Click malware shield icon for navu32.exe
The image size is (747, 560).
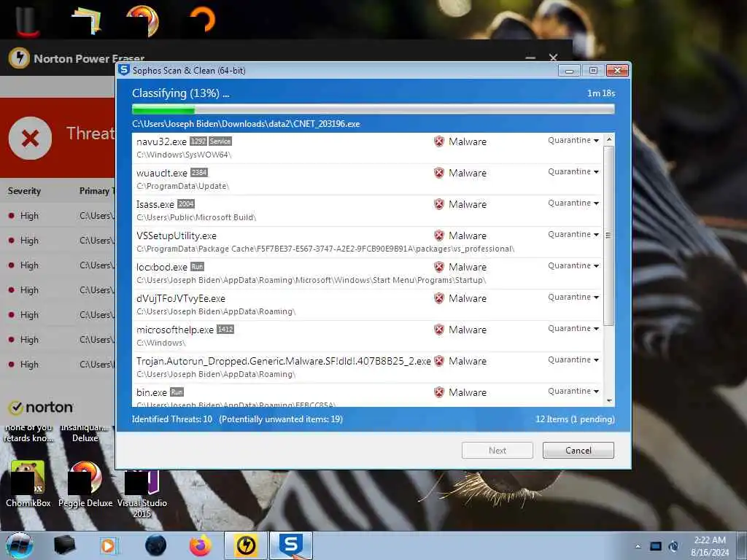[439, 141]
